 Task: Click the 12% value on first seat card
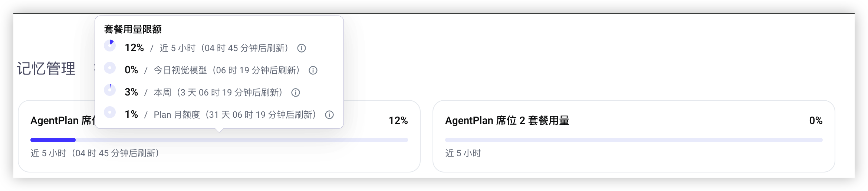pos(398,121)
